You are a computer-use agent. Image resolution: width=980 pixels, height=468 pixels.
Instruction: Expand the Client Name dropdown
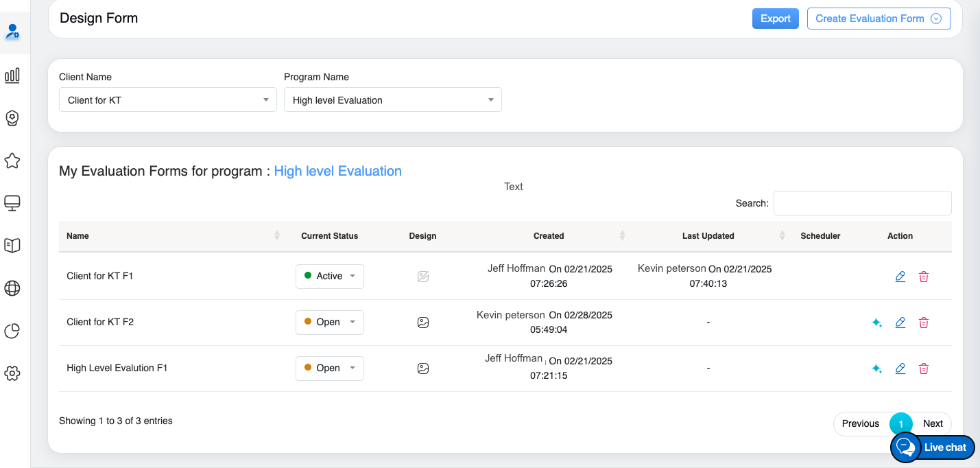(x=167, y=100)
